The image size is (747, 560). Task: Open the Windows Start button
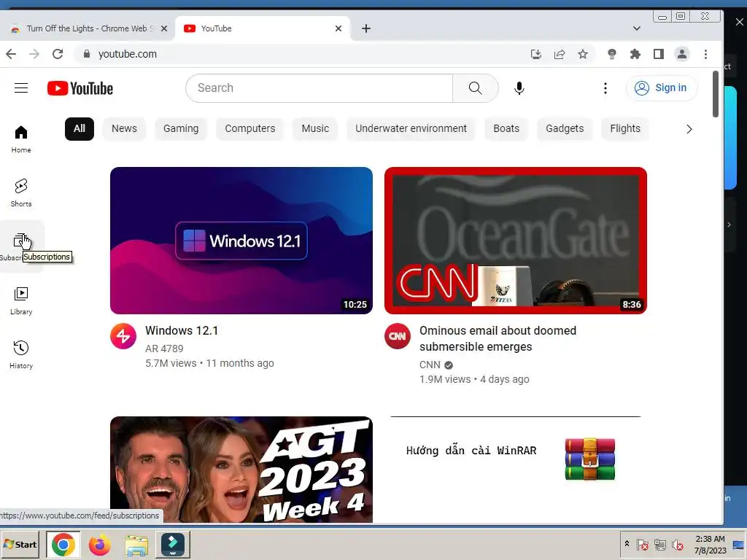[20, 544]
